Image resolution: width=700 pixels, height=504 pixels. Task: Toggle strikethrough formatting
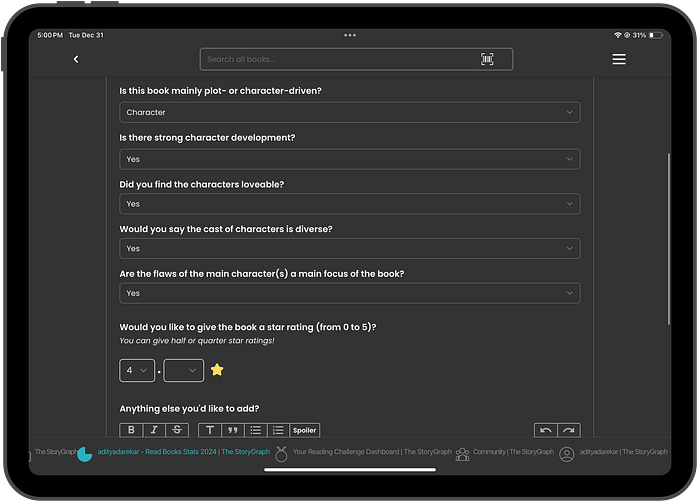click(177, 430)
